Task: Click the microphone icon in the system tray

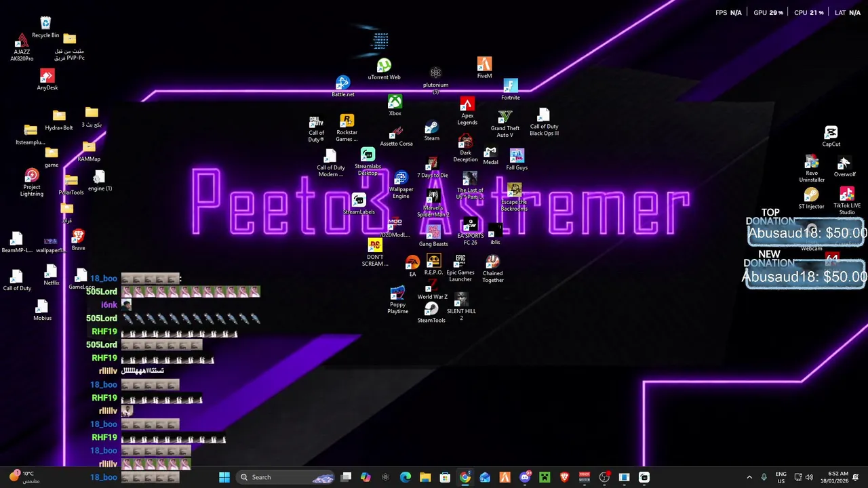Action: tap(764, 477)
